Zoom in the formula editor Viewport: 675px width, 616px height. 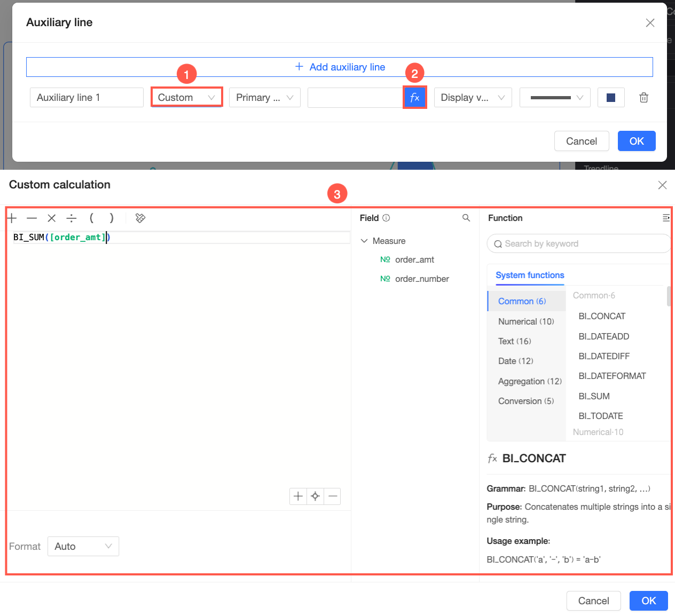298,496
